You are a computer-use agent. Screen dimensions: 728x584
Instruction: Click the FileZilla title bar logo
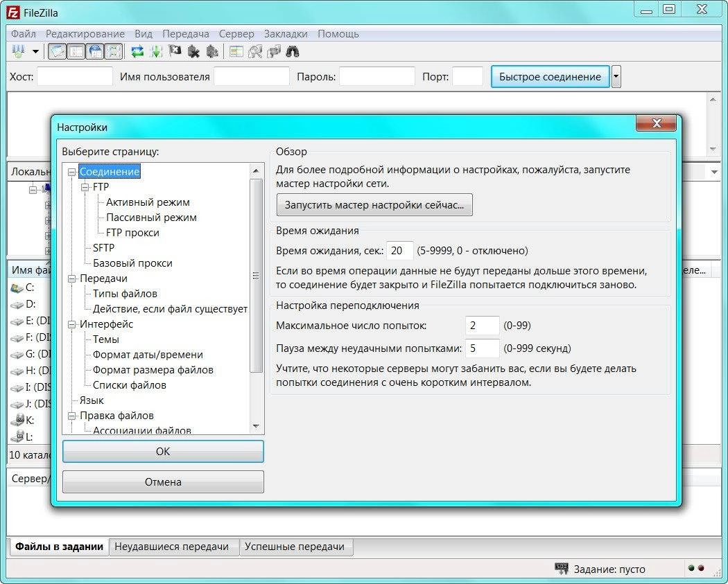pos(13,12)
